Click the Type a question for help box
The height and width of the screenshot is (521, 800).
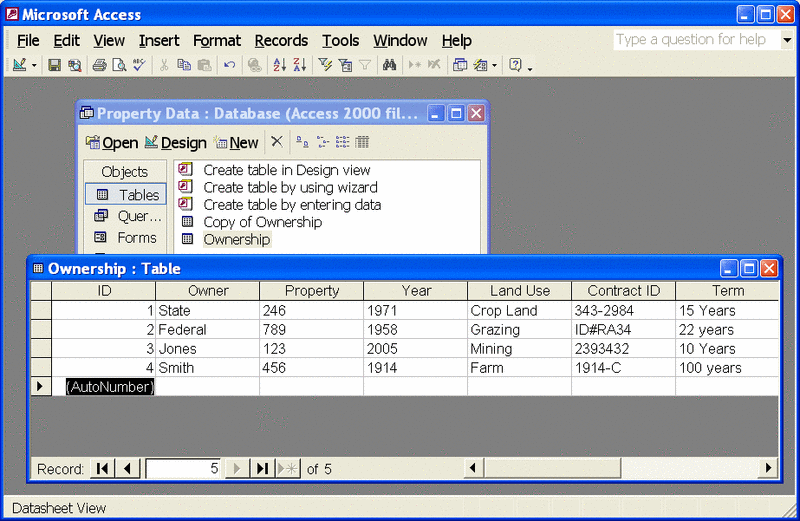(696, 40)
